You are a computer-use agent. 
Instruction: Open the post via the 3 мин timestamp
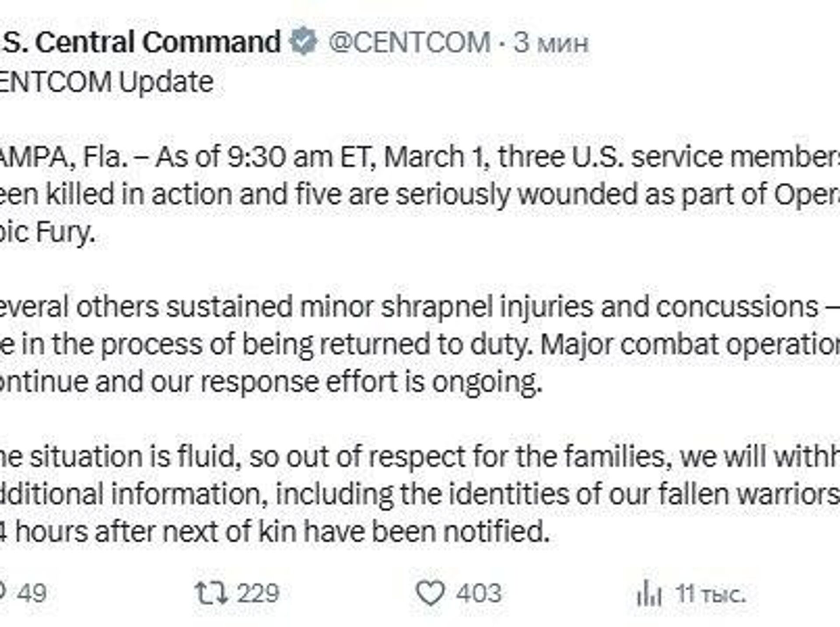pyautogui.click(x=550, y=43)
